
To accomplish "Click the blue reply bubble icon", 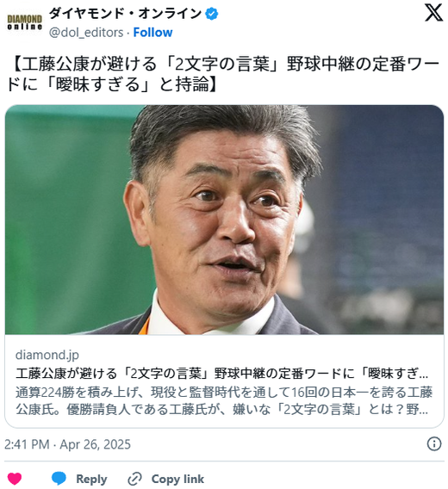I will pos(59,479).
